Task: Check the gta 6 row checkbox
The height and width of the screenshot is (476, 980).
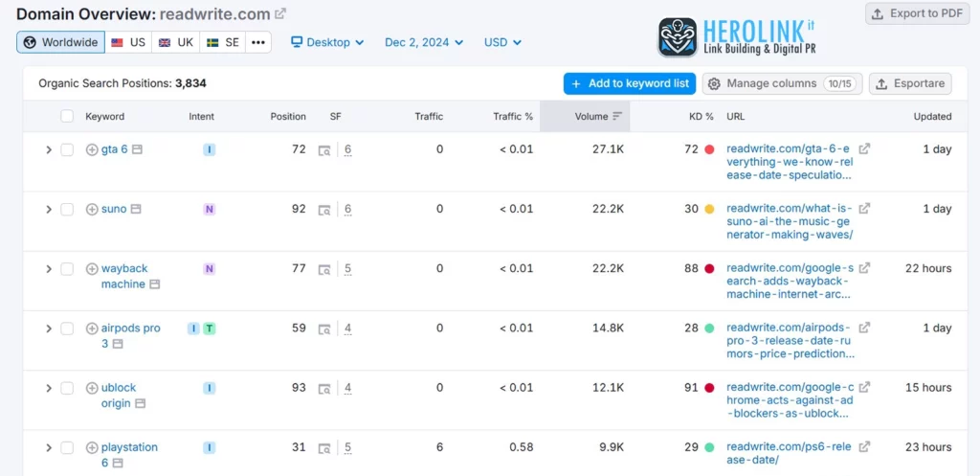Action: tap(67, 149)
